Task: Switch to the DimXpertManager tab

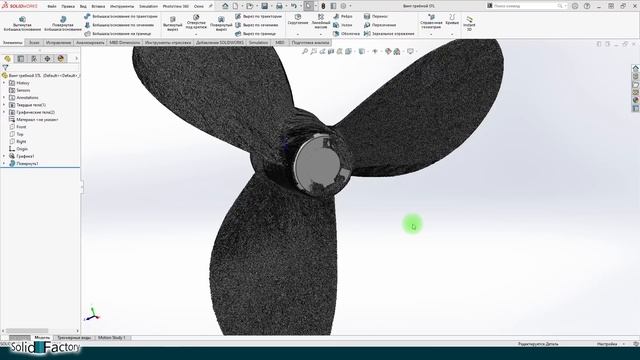Action: (x=47, y=59)
